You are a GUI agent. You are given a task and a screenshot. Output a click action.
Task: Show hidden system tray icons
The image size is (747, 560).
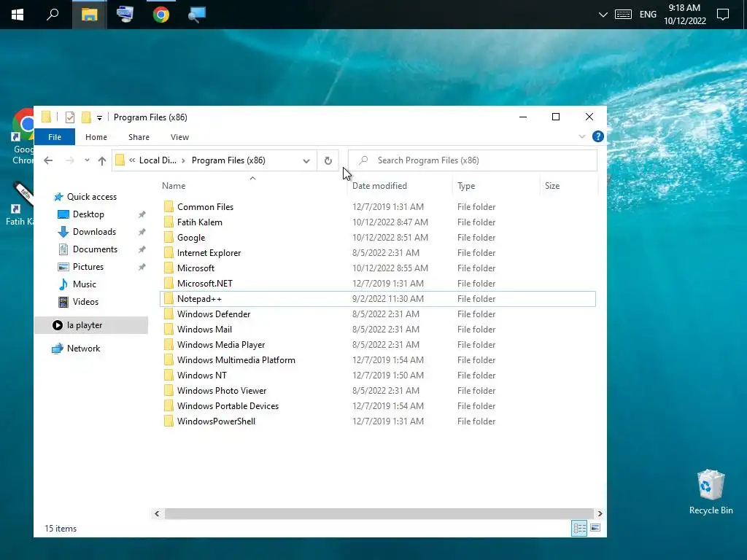[x=603, y=15]
